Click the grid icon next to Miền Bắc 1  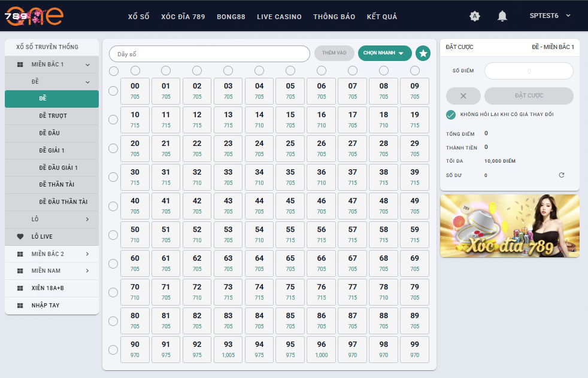[20, 65]
